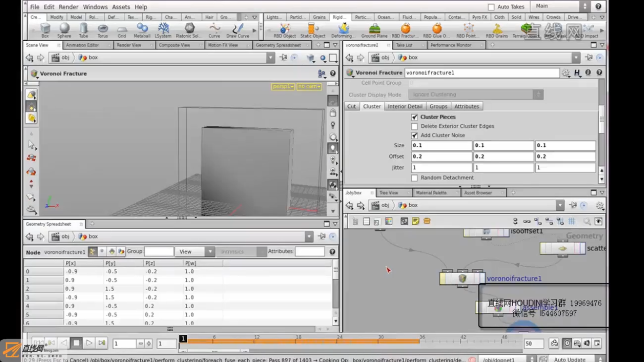Screen dimensions: 644x362
Task: Select the LSystem shelf tool
Action: pos(163,30)
